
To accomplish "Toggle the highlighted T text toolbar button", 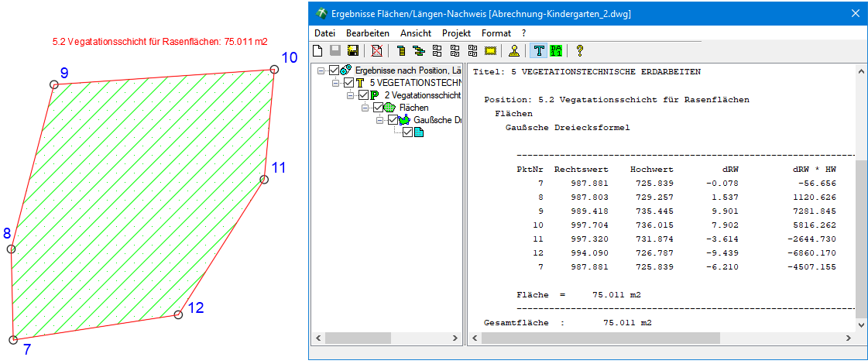I will (x=539, y=51).
